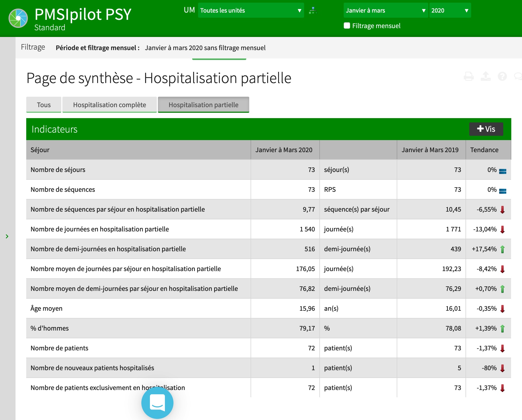The width and height of the screenshot is (522, 420).
Task: Click the -13,04% trend value
Action: (x=485, y=229)
